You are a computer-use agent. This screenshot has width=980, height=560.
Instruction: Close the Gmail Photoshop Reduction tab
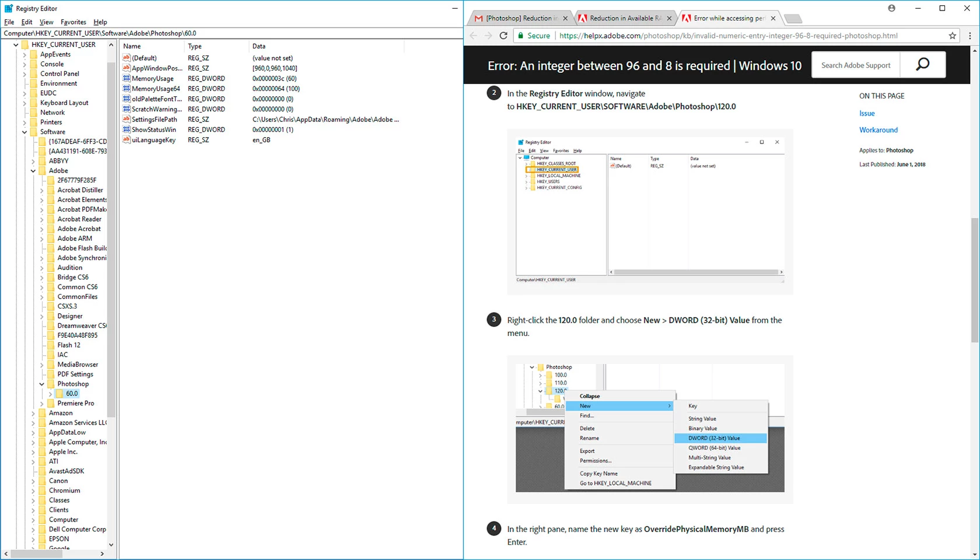(x=565, y=18)
